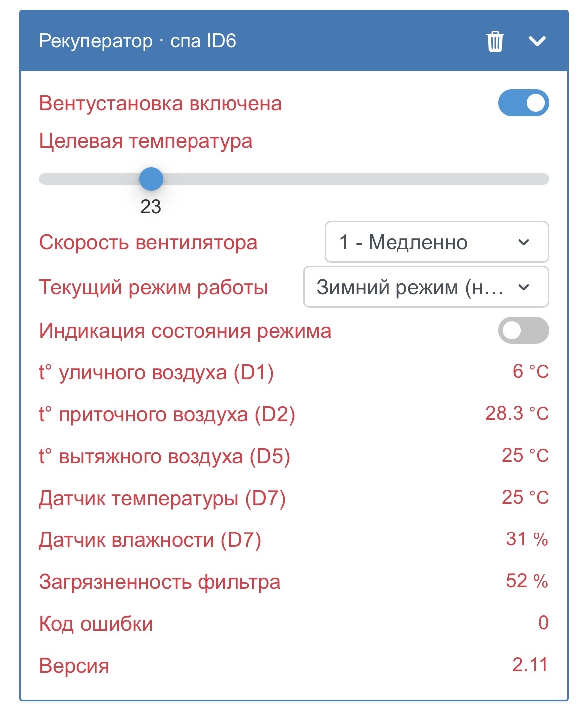The width and height of the screenshot is (588, 710).
Task: Click the slider value 23 label
Action: point(151,207)
